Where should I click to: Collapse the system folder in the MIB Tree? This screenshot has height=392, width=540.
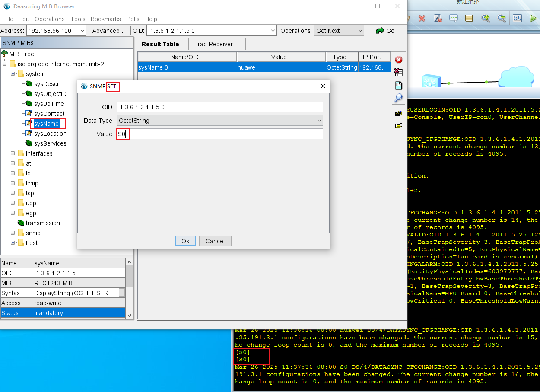click(13, 74)
